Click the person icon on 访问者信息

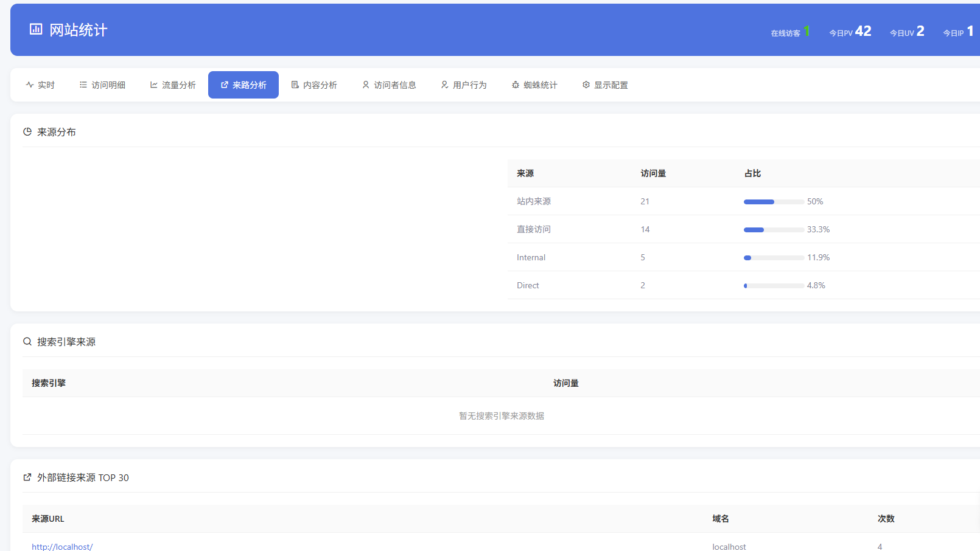coord(366,85)
